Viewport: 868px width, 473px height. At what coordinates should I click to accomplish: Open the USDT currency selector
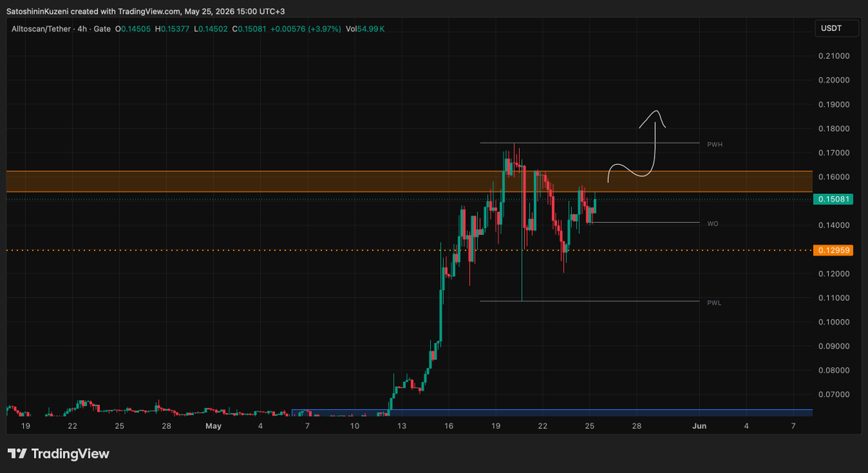pyautogui.click(x=837, y=28)
